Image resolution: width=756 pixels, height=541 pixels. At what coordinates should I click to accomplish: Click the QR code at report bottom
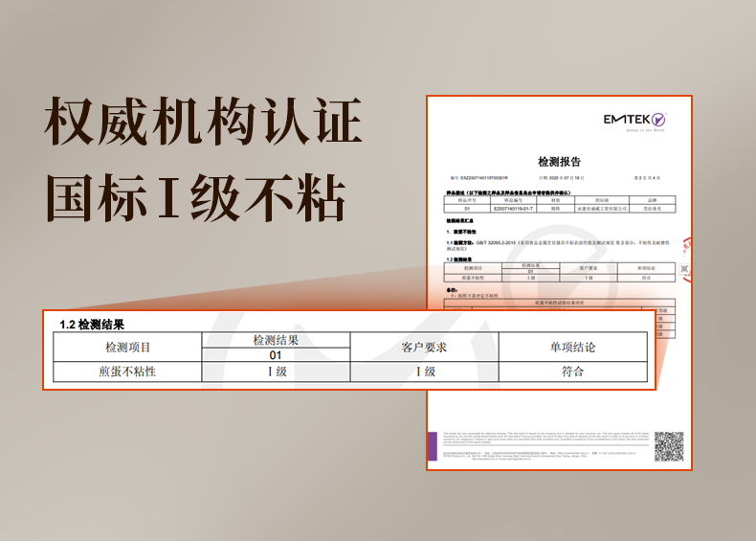pyautogui.click(x=668, y=445)
